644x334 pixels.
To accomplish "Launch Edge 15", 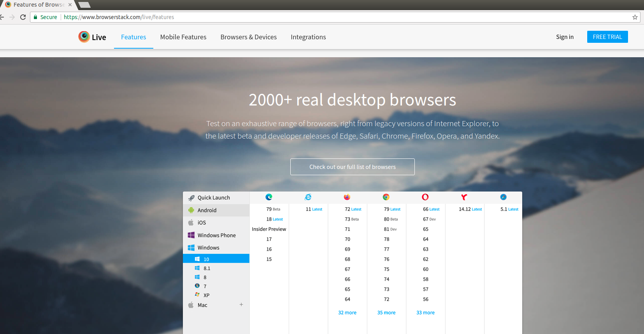I will (269, 259).
